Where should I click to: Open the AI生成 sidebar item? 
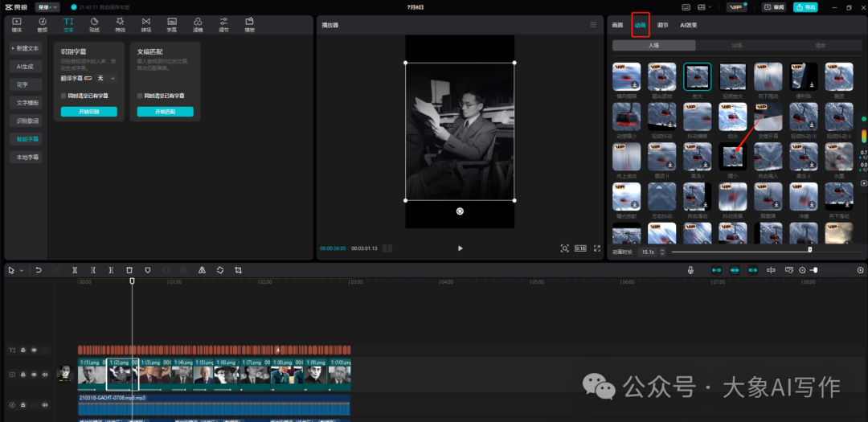click(26, 67)
